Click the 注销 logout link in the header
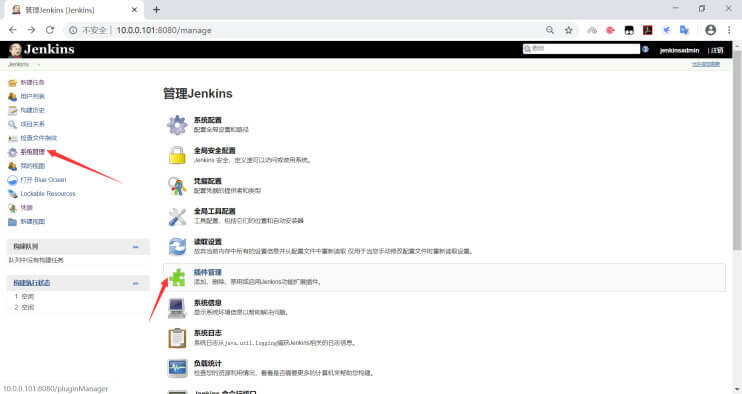Screen dimensions: 742x394 click(716, 50)
